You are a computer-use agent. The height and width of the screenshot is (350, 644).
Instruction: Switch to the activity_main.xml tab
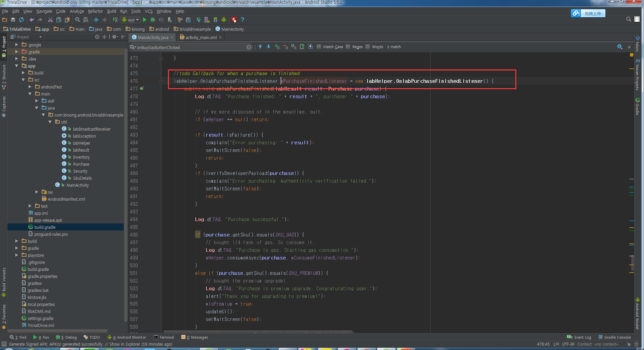(x=200, y=37)
